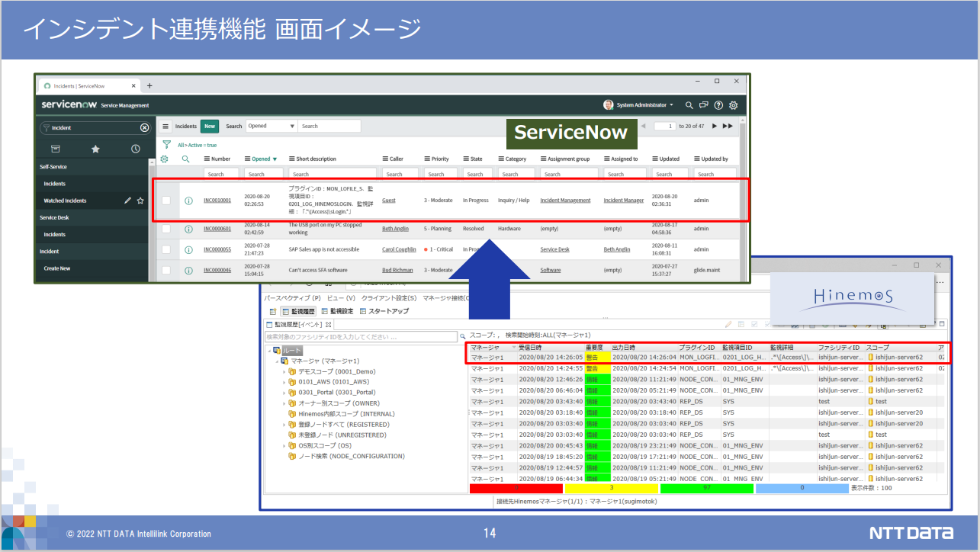Open the Opened search field dropdown
The width and height of the screenshot is (980, 552).
click(x=271, y=127)
